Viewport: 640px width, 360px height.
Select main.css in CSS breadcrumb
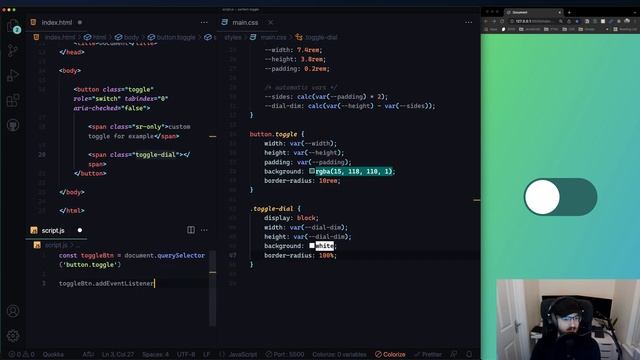point(268,37)
